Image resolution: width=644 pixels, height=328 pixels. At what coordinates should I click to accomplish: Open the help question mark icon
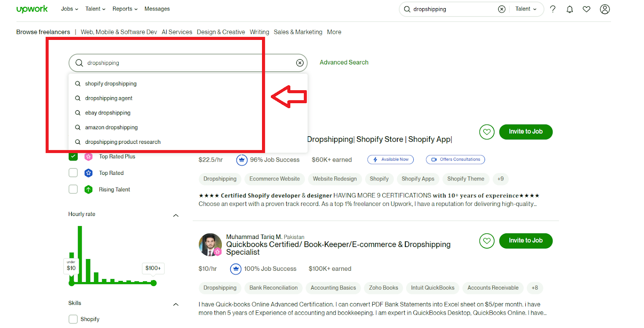point(553,9)
